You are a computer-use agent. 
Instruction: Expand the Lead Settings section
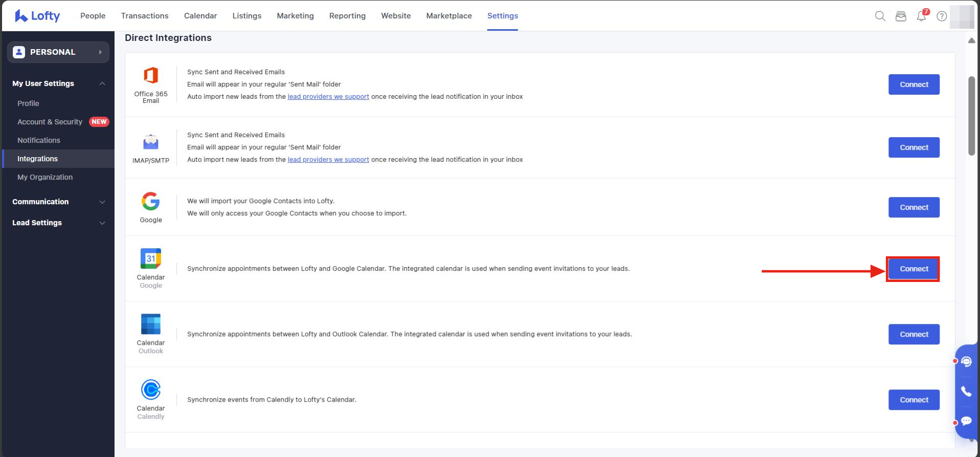(102, 223)
